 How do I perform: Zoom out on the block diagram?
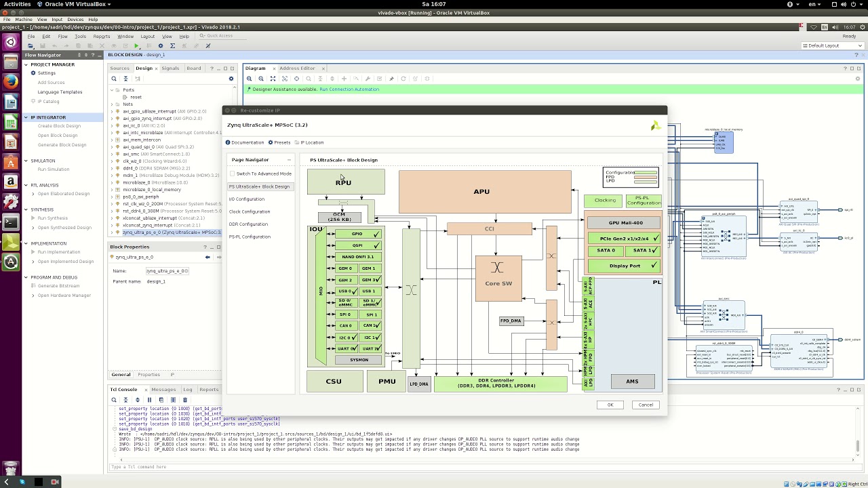pyautogui.click(x=260, y=79)
